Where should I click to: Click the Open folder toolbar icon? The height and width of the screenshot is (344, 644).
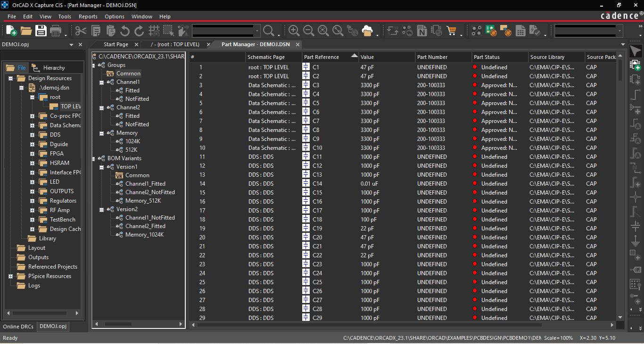[x=26, y=31]
